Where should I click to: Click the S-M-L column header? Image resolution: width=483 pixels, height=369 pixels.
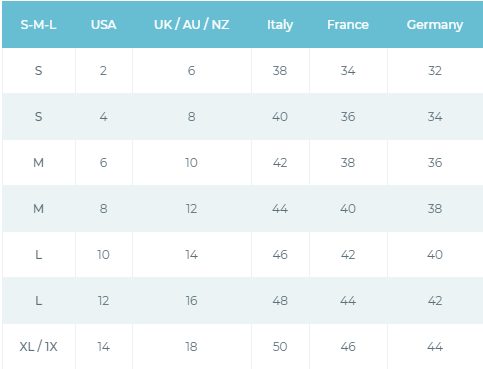click(x=38, y=25)
